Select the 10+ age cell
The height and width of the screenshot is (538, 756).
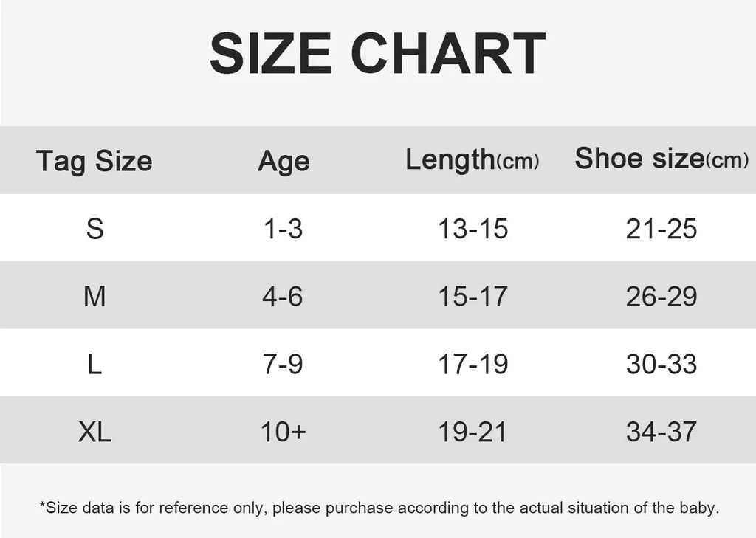[283, 432]
